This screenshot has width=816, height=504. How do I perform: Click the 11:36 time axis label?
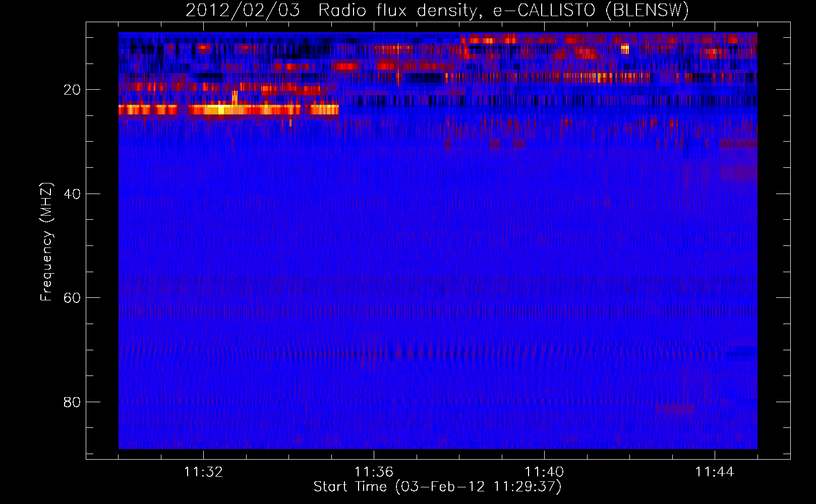tap(374, 472)
